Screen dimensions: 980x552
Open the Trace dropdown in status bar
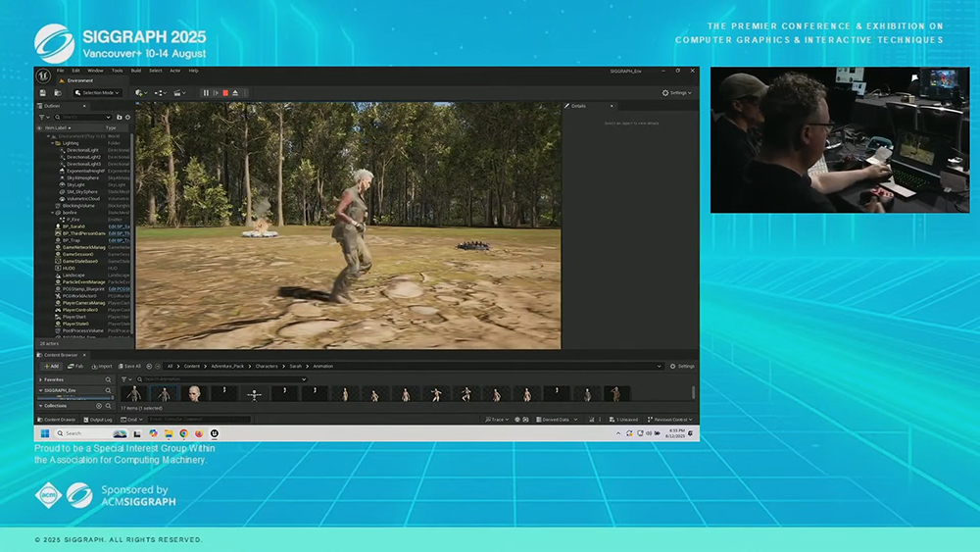click(x=497, y=420)
